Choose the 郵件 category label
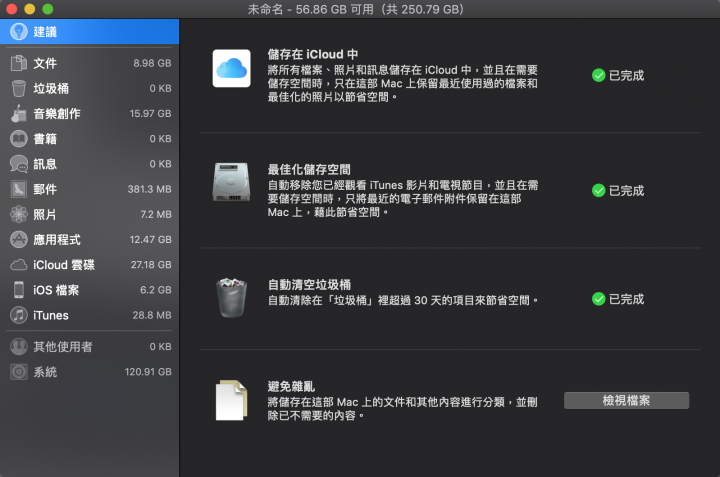Screen dimensions: 720x477 point(45,189)
